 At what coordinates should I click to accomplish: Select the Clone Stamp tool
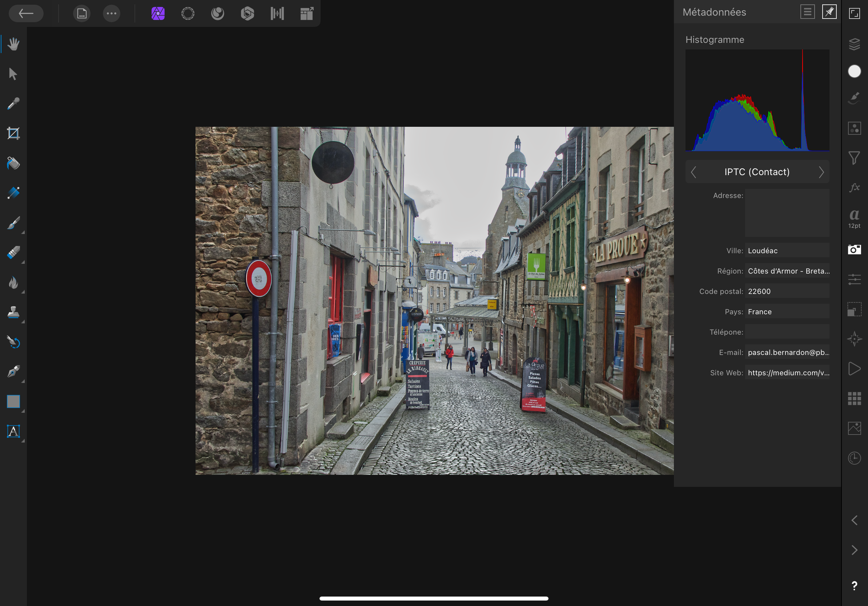click(x=13, y=312)
